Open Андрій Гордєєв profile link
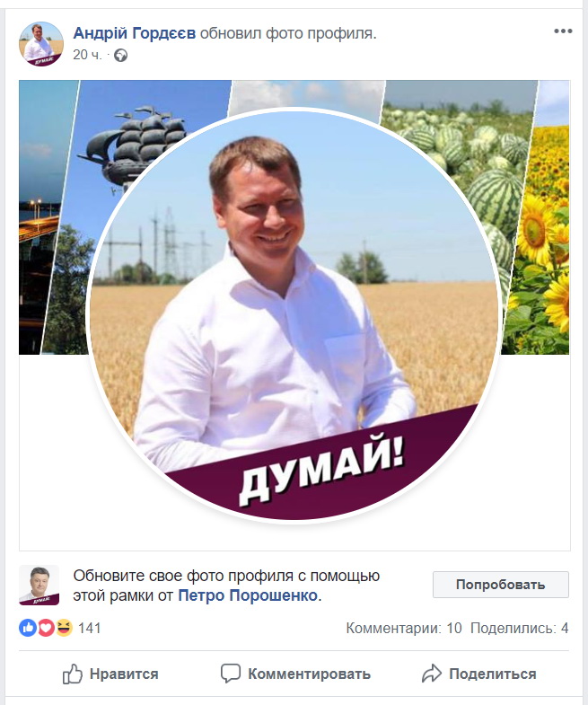588x705 pixels. (x=135, y=33)
